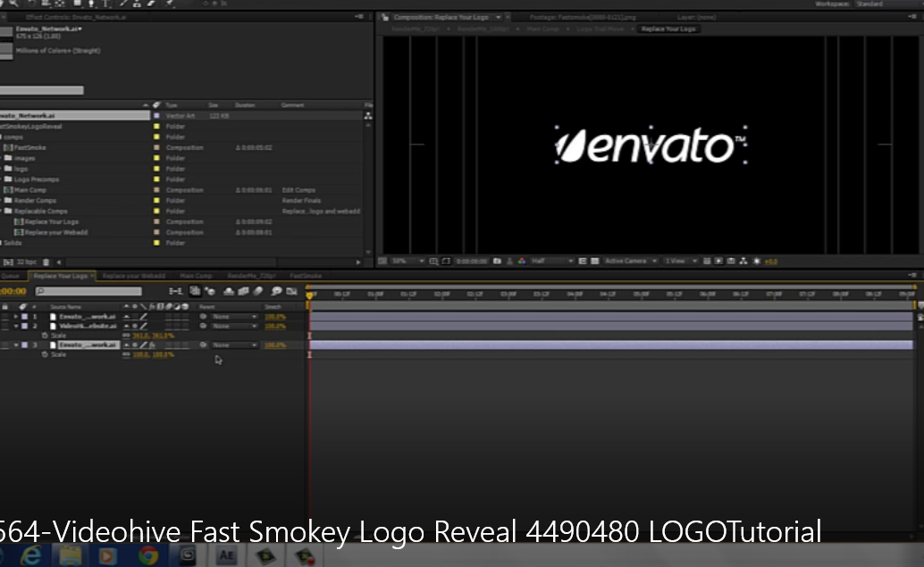Toggle the mask visibility icon in viewer toolbar
The width and height of the screenshot is (924, 567).
click(x=446, y=261)
